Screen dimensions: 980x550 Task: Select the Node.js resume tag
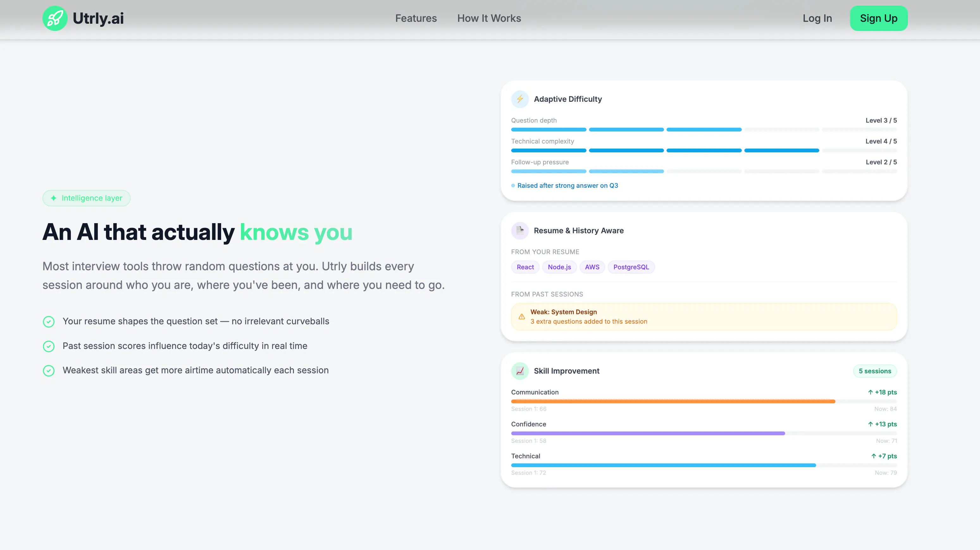pos(559,267)
